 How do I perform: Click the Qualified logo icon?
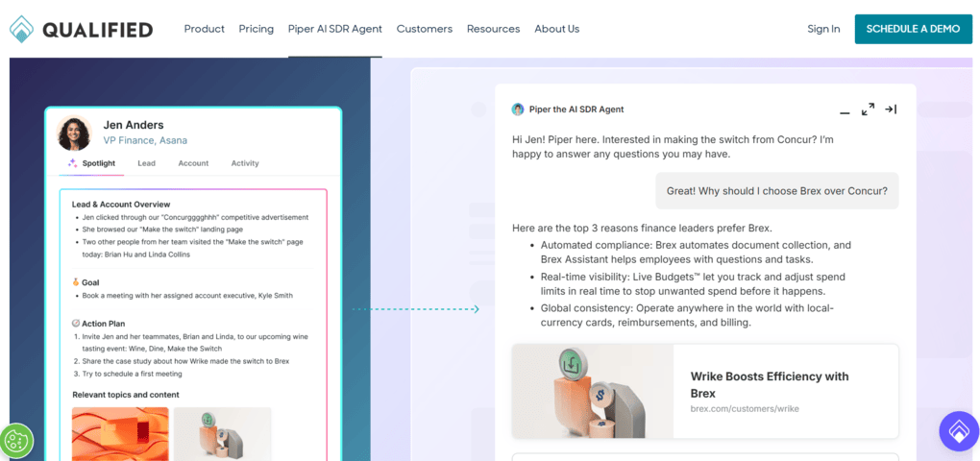(21, 29)
